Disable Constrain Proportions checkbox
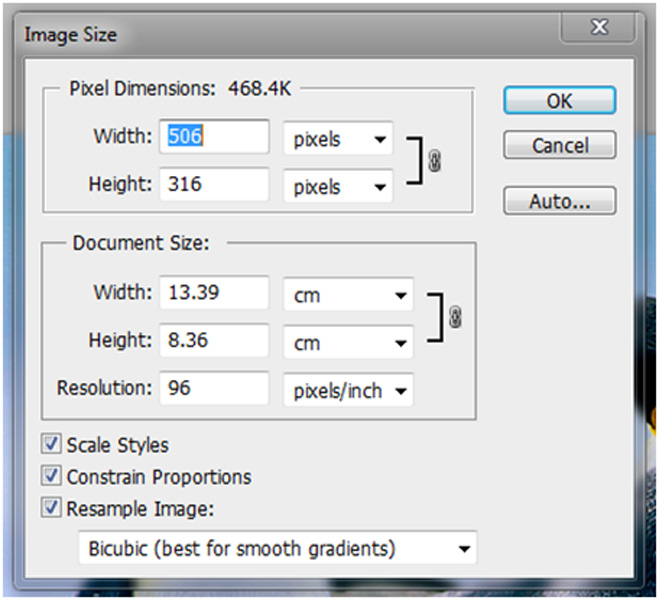659x600 pixels. click(x=51, y=476)
